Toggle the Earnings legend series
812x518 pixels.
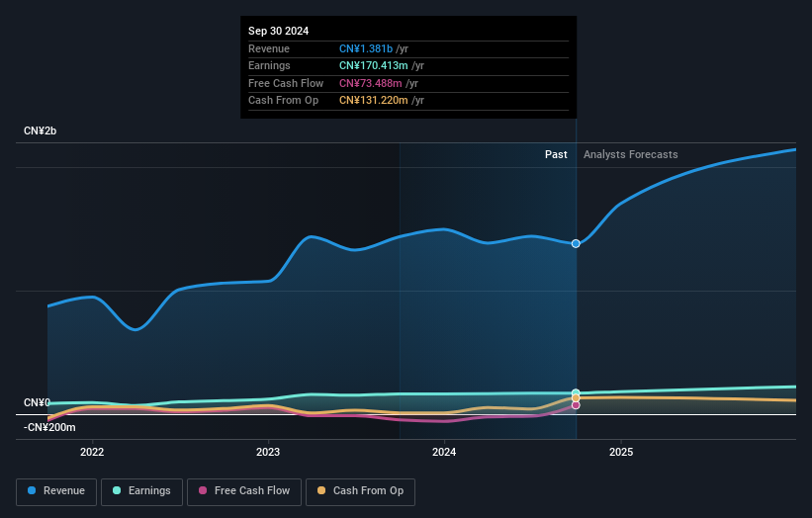point(141,491)
